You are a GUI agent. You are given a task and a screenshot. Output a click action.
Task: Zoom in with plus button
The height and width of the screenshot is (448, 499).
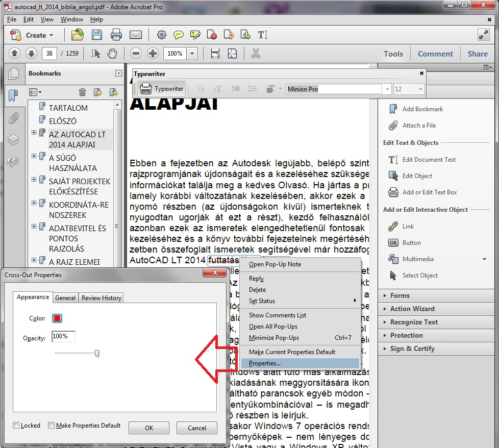[x=153, y=54]
